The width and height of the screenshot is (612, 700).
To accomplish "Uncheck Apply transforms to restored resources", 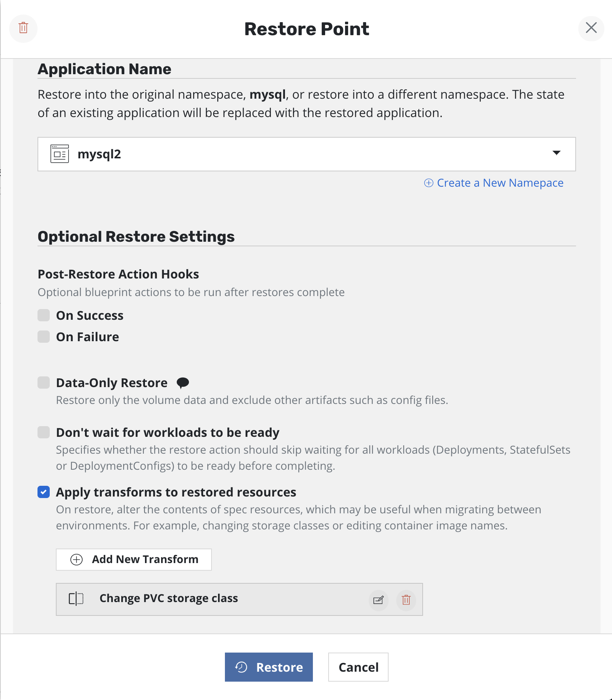I will tap(44, 492).
